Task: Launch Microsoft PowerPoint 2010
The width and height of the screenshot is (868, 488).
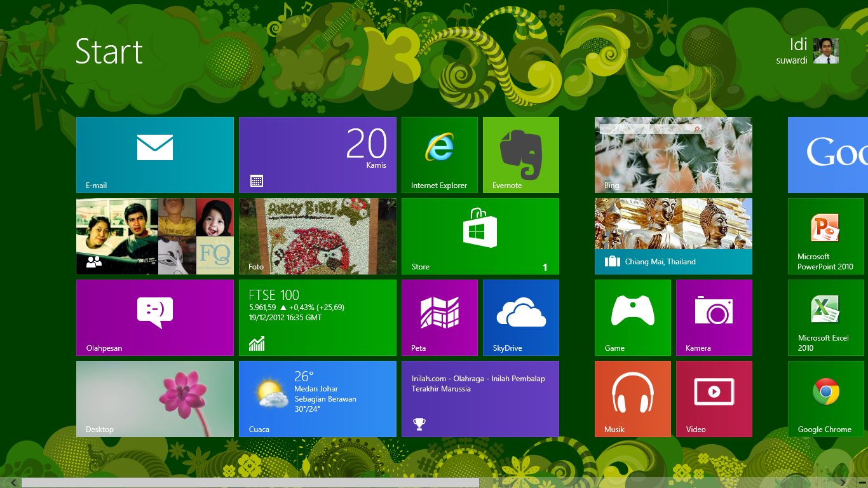Action: tap(826, 236)
